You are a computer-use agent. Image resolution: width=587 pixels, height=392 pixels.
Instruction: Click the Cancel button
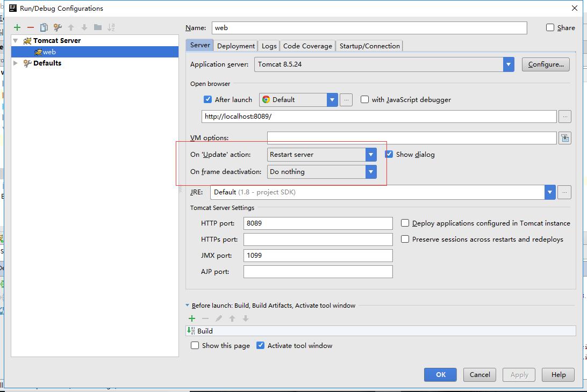coord(479,374)
